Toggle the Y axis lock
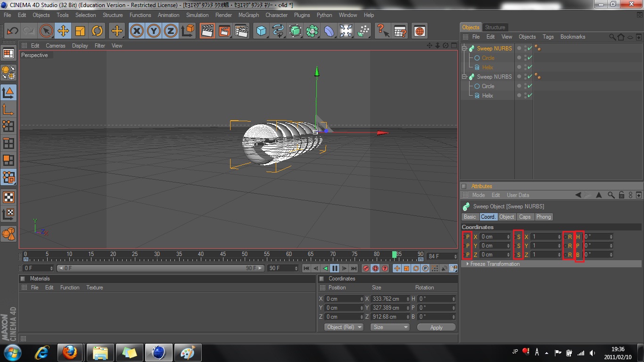 click(x=154, y=31)
